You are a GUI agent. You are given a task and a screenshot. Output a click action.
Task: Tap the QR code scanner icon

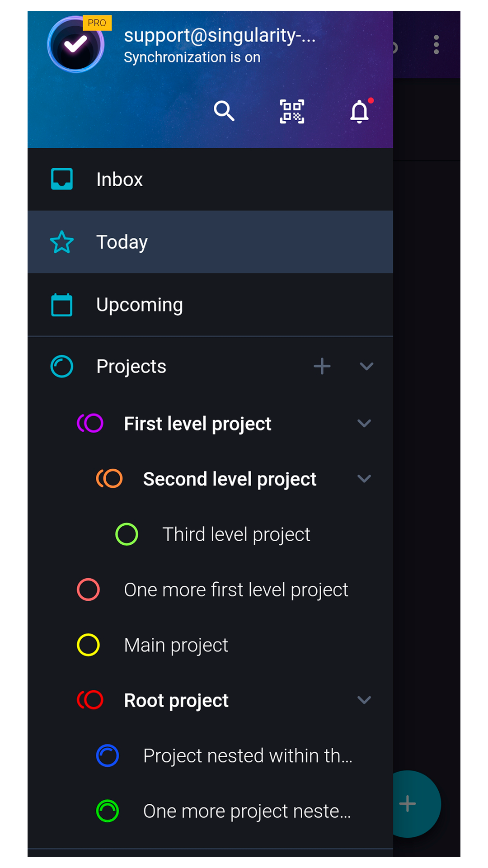tap(292, 111)
